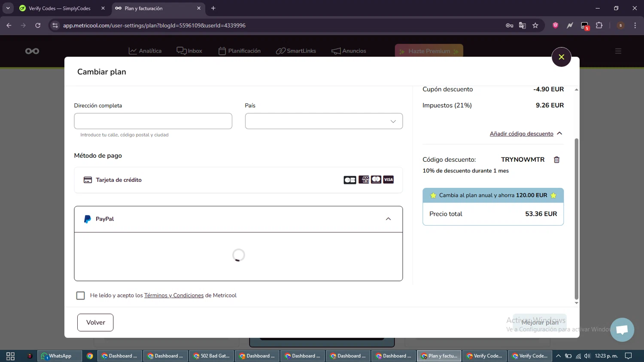The image size is (644, 362).
Task: Select the Tarjeta de crédito payment method
Action: point(238,180)
